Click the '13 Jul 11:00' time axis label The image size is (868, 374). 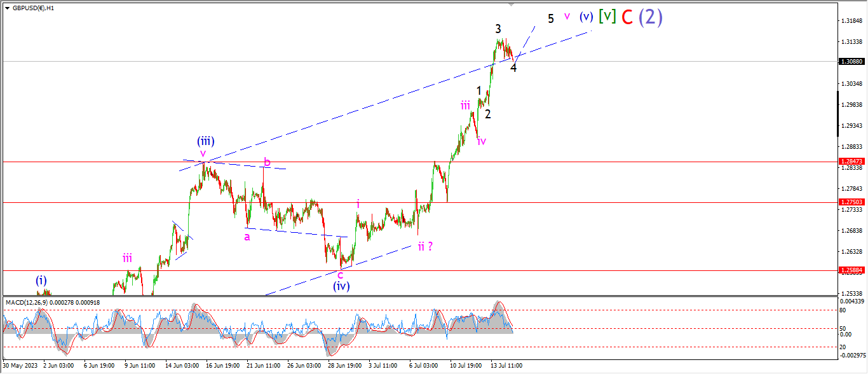pyautogui.click(x=506, y=366)
